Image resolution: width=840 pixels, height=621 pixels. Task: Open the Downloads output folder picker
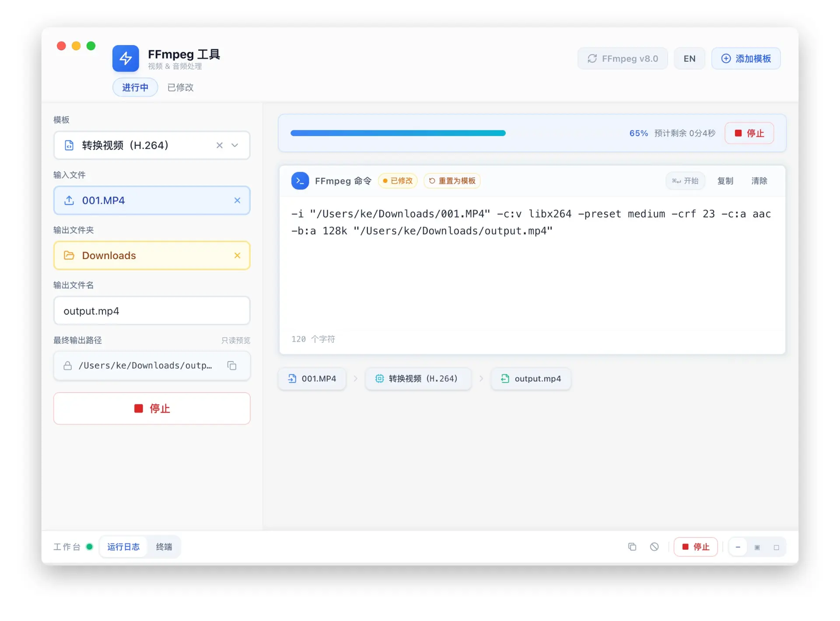coord(152,256)
